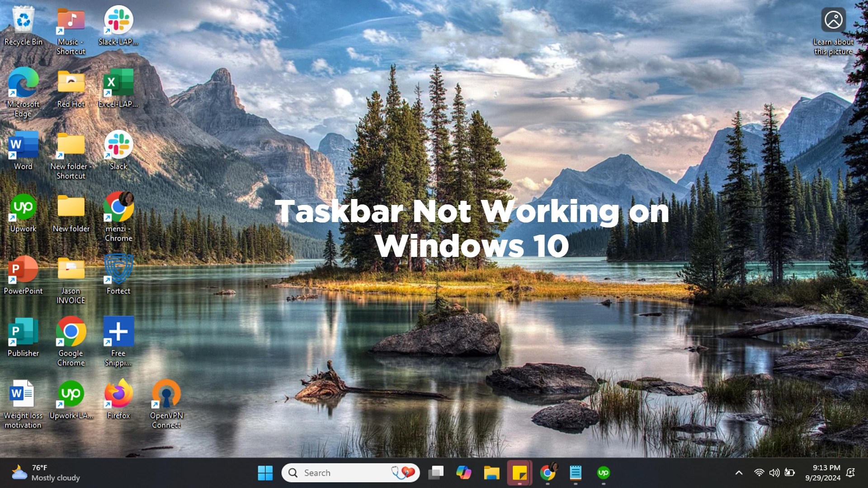Adjust the speaker volume
This screenshot has width=868, height=488.
(x=774, y=472)
